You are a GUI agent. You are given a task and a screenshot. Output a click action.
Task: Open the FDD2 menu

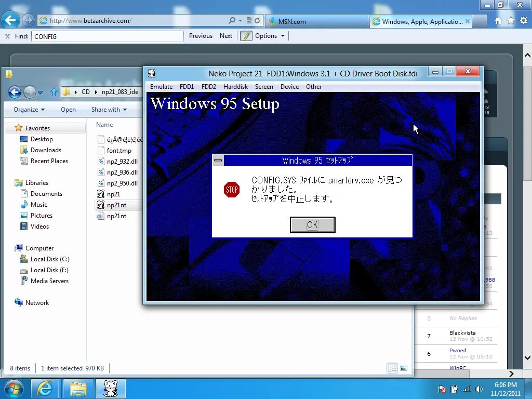[x=209, y=87]
